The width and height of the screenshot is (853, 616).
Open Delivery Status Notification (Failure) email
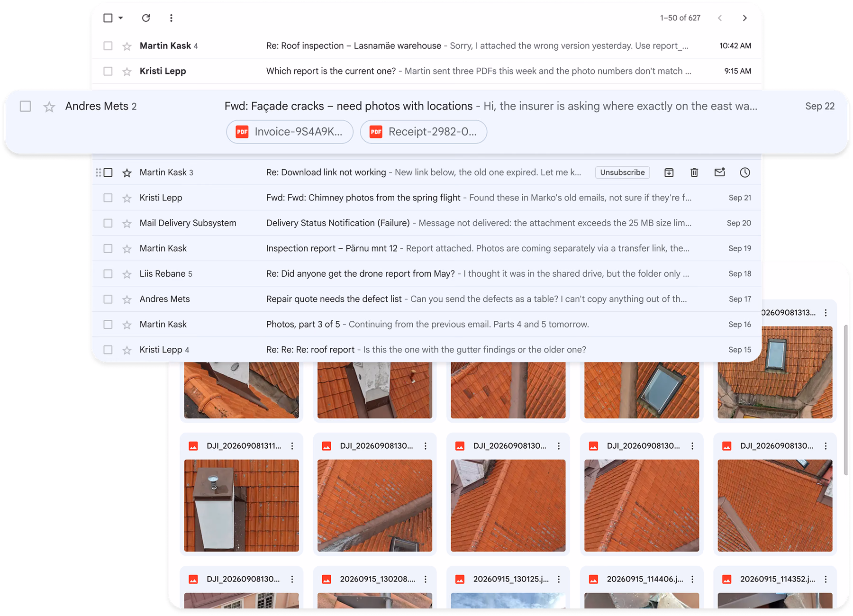point(426,223)
